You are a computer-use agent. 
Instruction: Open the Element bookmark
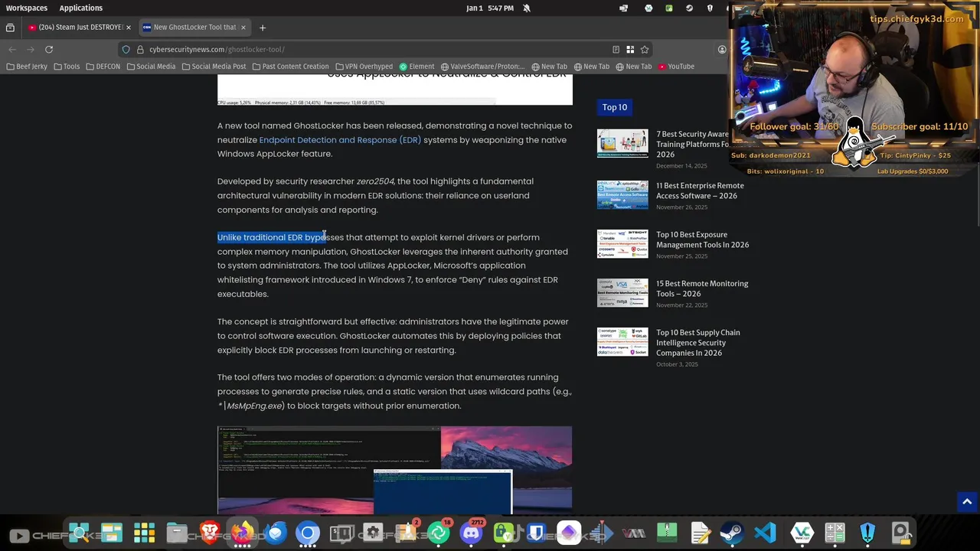pos(417,67)
